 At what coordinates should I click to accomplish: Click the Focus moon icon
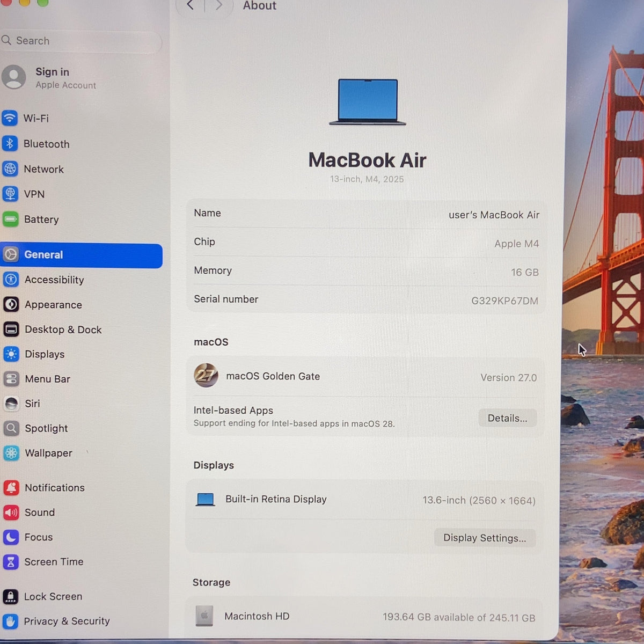(x=11, y=537)
